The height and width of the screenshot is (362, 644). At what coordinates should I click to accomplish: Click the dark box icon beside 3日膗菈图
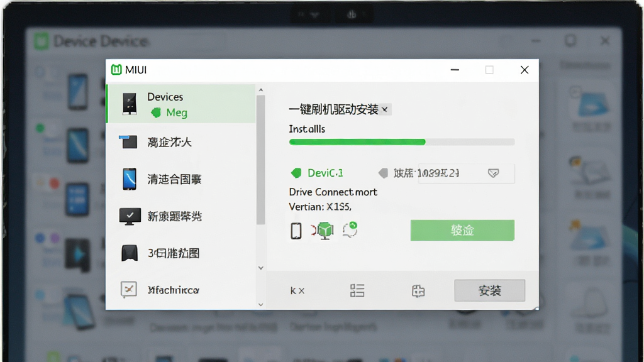point(130,253)
